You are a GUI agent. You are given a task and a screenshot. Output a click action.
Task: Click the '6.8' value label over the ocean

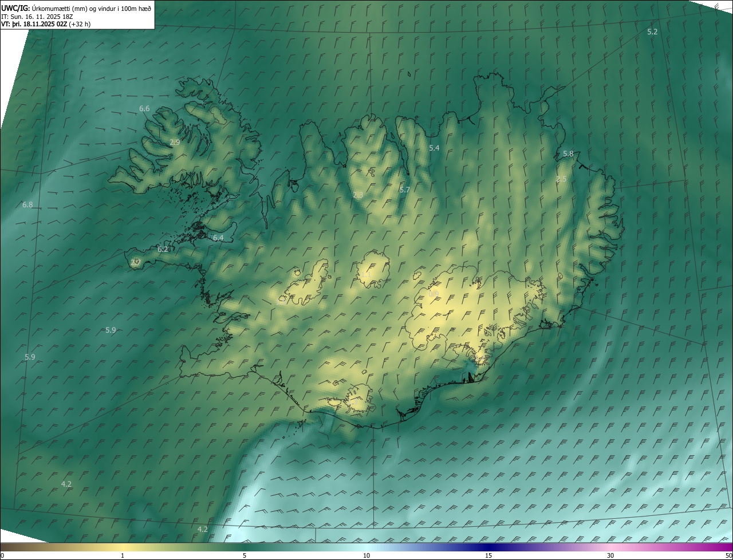pos(27,204)
